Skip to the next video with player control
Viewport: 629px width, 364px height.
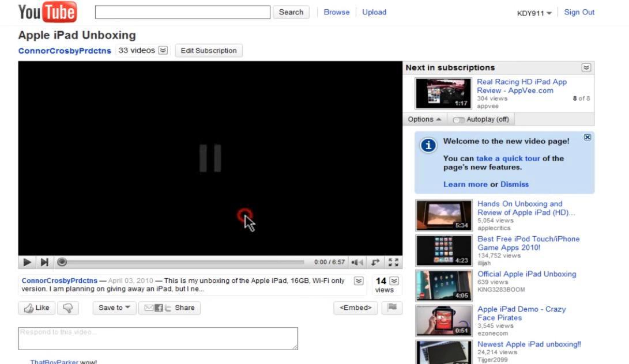pos(44,262)
